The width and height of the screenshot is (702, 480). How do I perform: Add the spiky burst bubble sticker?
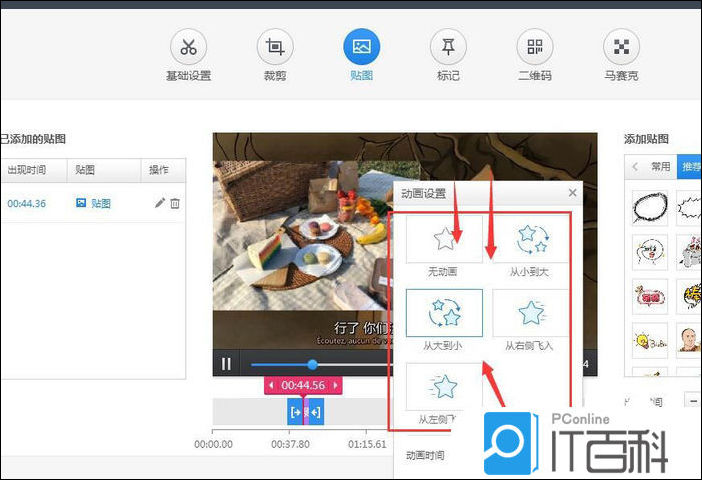[x=689, y=208]
